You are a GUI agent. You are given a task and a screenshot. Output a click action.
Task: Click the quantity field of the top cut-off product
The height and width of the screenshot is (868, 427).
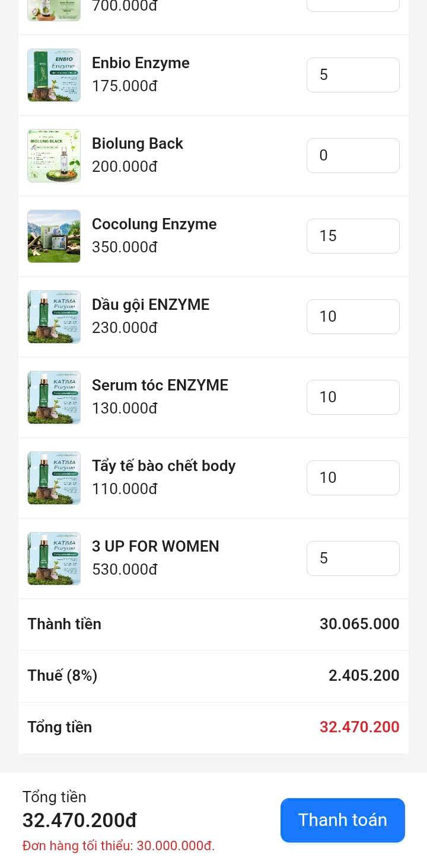click(353, 5)
